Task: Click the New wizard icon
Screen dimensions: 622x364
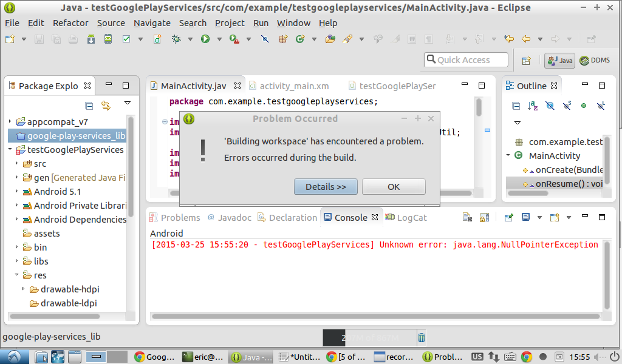Action: click(x=10, y=39)
